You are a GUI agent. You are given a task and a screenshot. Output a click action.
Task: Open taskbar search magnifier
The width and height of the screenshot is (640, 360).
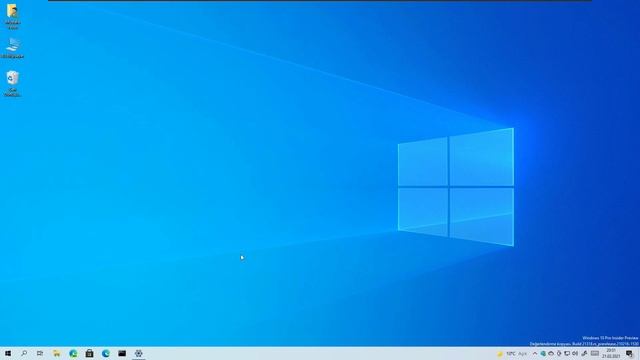click(24, 353)
